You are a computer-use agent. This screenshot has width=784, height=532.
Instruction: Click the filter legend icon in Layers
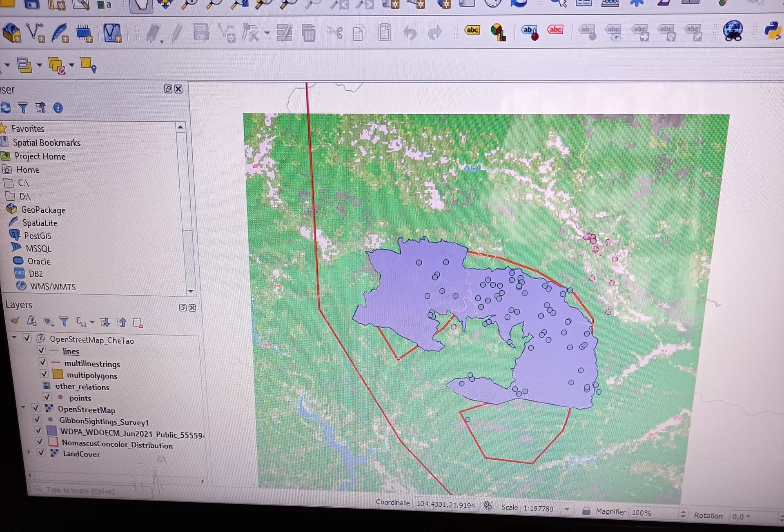[64, 322]
